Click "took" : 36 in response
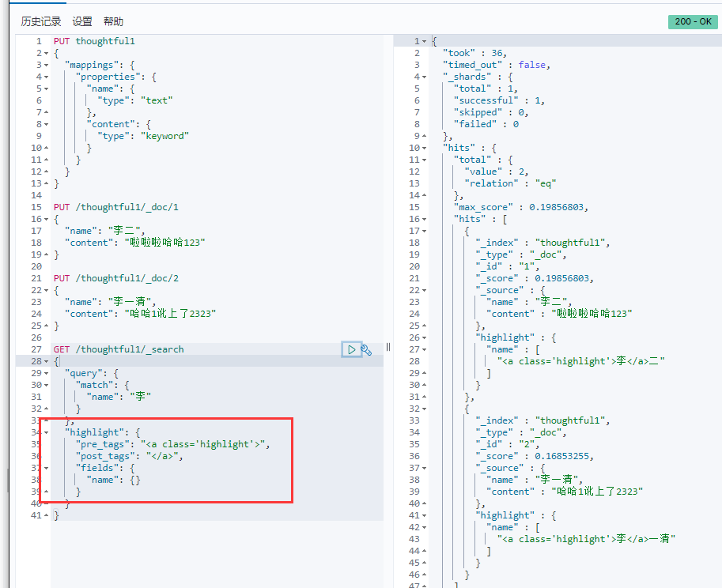Screen dimensions: 722x588 coord(474,54)
